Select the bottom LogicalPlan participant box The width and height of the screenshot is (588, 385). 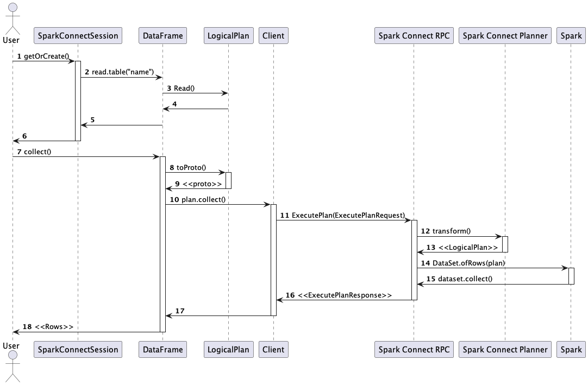coord(228,349)
